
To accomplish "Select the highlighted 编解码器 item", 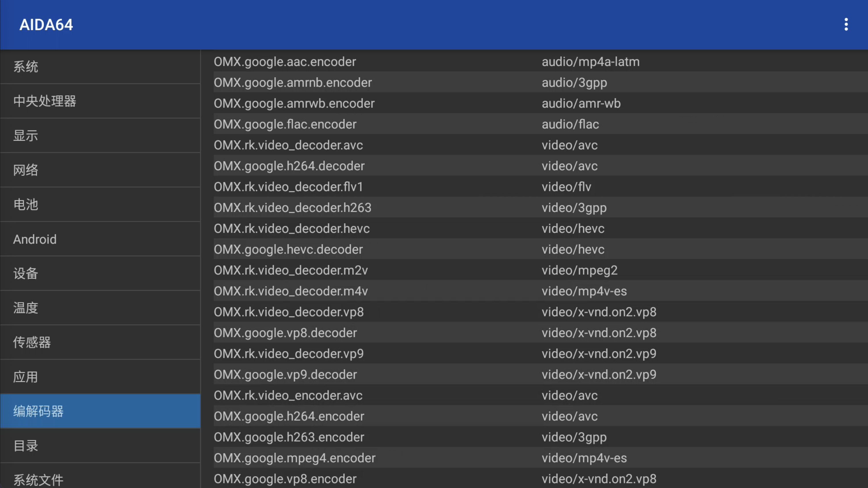I will (x=100, y=411).
